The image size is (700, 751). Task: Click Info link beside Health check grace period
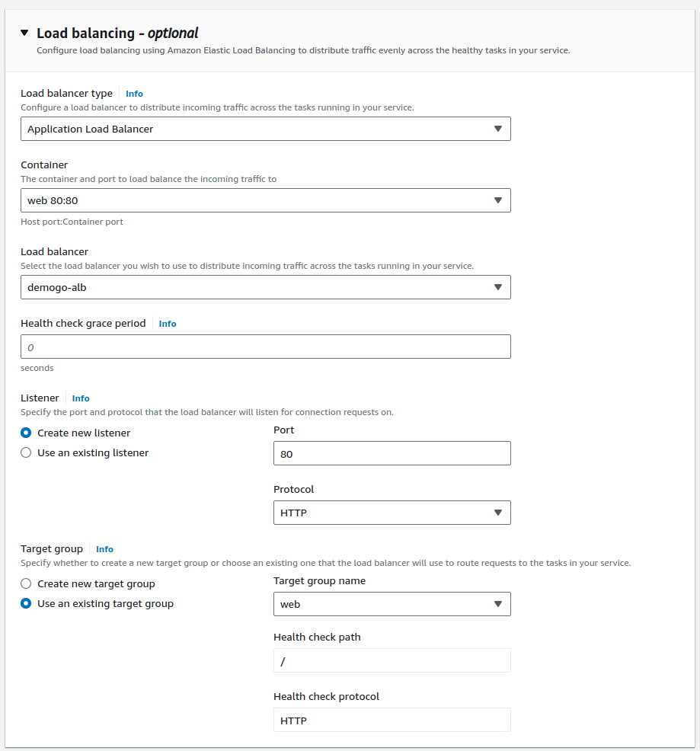(168, 324)
